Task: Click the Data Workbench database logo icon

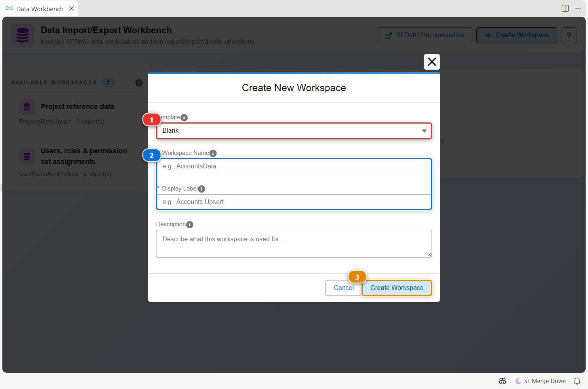Action: [x=23, y=35]
